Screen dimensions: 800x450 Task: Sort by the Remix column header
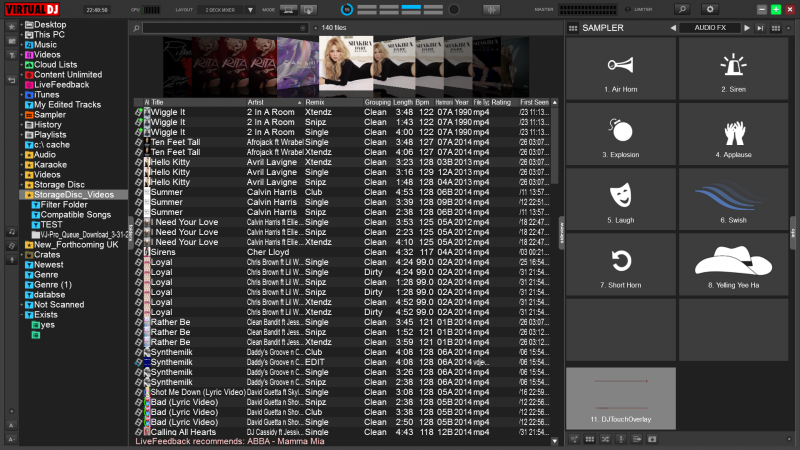point(334,103)
